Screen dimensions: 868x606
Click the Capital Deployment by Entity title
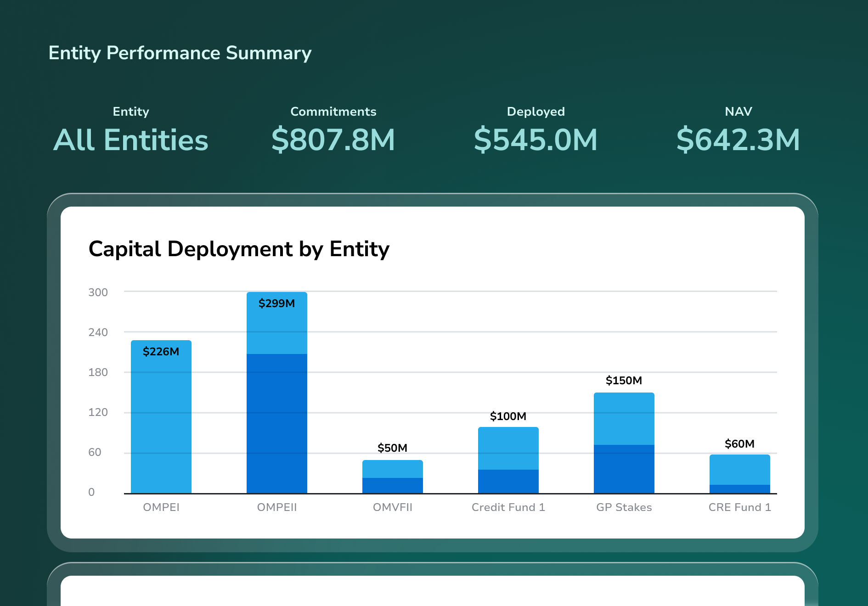tap(239, 249)
